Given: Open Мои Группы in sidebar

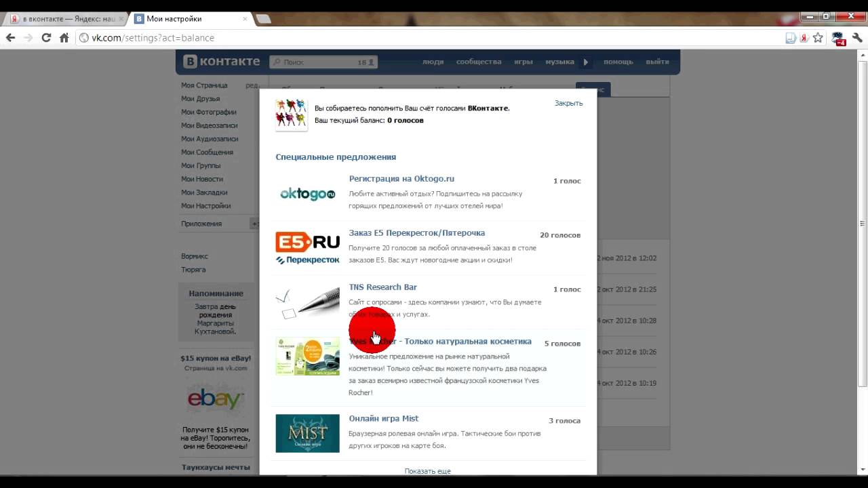Looking at the screenshot, I should [200, 165].
